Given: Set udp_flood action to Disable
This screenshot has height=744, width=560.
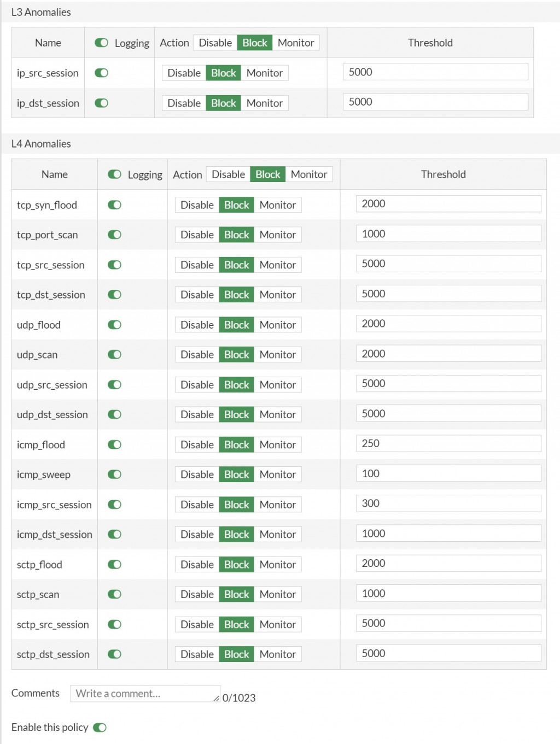Looking at the screenshot, I should (197, 325).
